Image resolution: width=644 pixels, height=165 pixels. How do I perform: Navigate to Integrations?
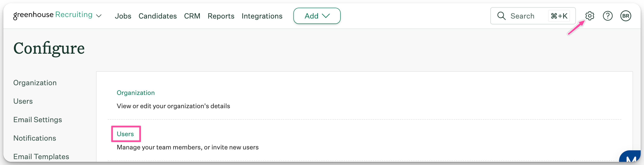262,16
